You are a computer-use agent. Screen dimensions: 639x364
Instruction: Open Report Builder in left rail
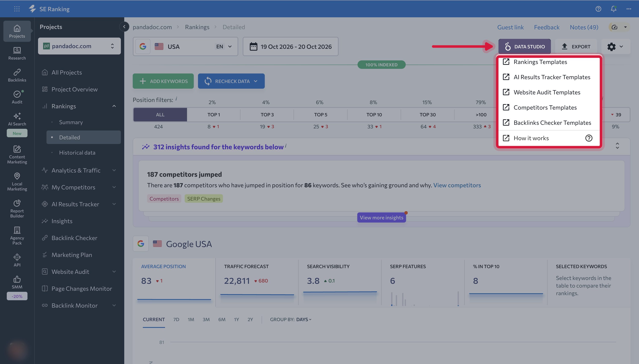pos(17,209)
